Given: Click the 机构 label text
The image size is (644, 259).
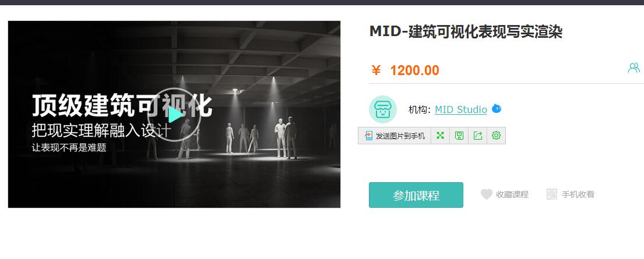Looking at the screenshot, I should click(420, 109).
